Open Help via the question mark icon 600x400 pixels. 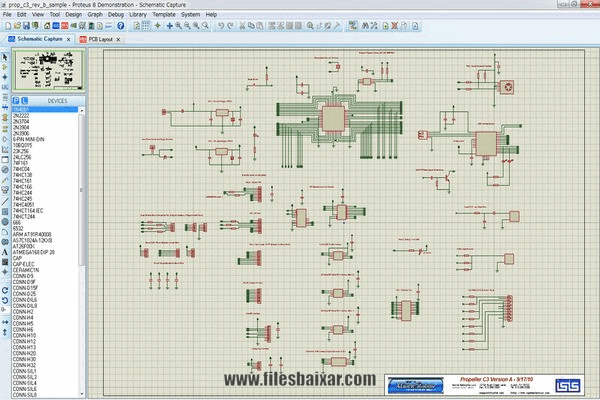[121, 26]
